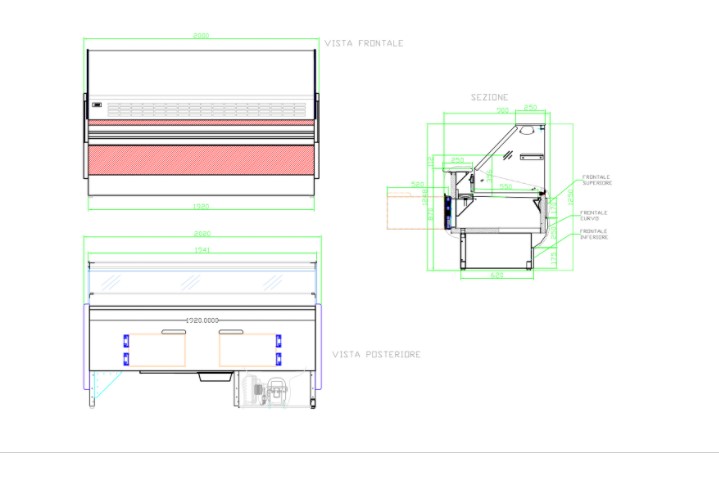Click the 'FRONTALE CURVO' annotation
719x480 pixels.
(594, 216)
